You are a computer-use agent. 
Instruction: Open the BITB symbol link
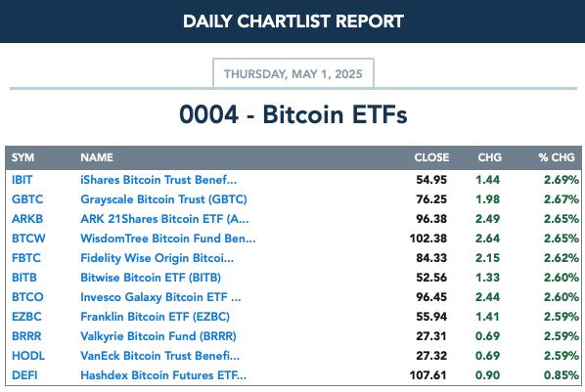24,278
